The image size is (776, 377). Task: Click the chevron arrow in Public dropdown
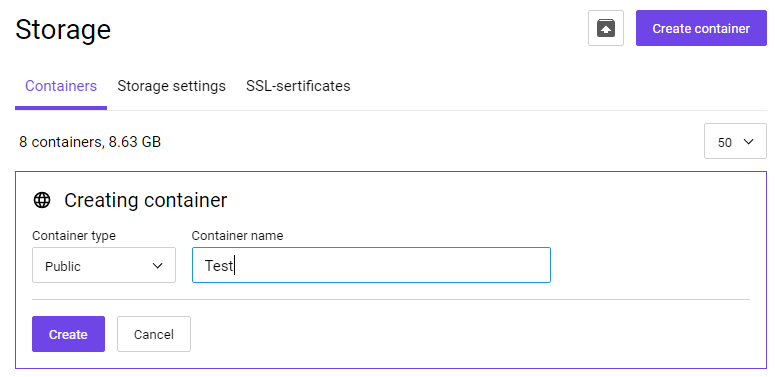point(157,266)
